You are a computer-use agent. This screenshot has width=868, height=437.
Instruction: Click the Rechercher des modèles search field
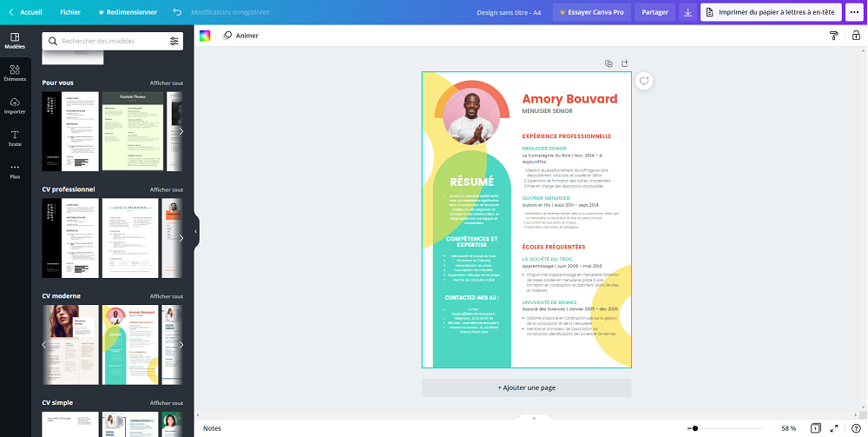click(x=112, y=41)
